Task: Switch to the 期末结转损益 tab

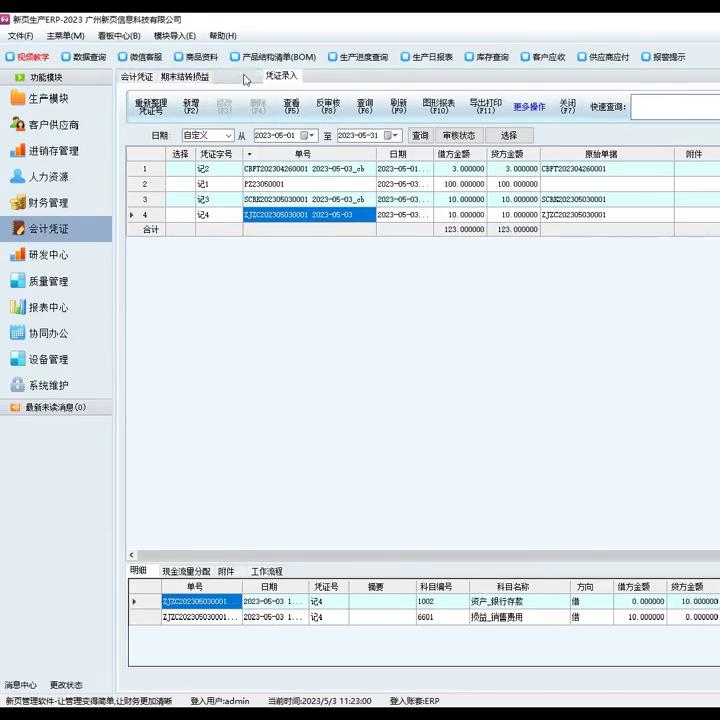Action: (x=185, y=76)
